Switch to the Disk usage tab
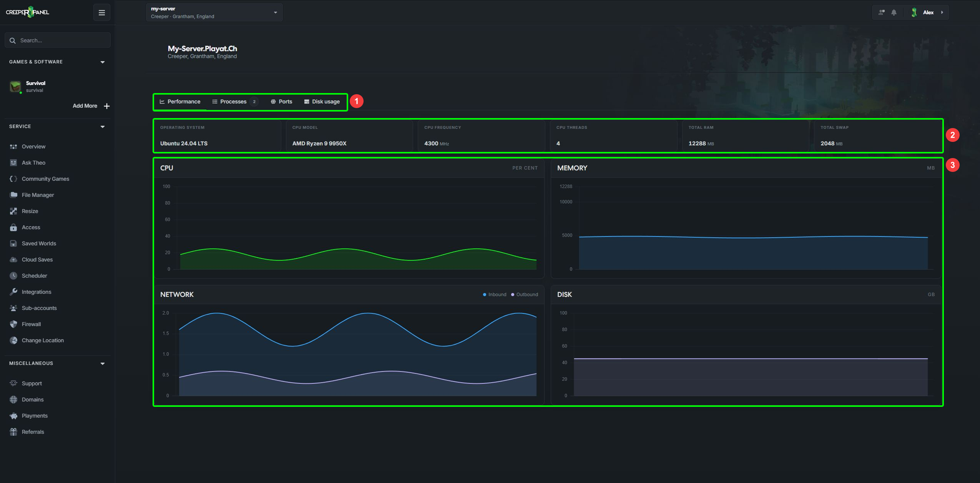Screen dimensions: 980x483 322,102
